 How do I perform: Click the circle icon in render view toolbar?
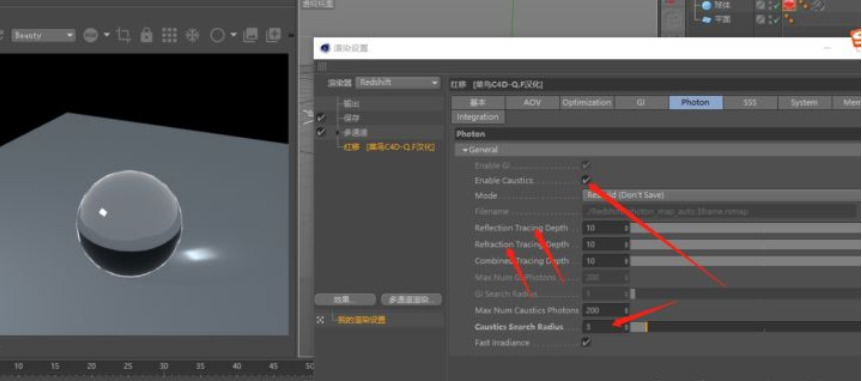click(x=218, y=36)
